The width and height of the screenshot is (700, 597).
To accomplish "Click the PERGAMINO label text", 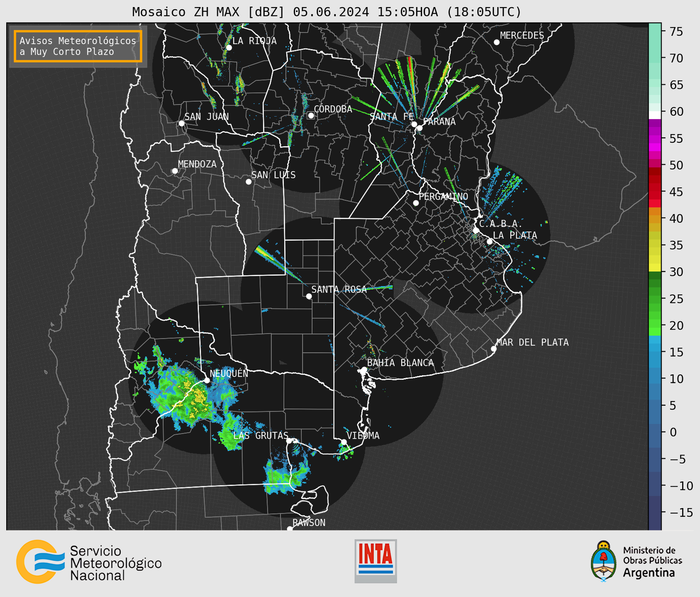I will 444,196.
